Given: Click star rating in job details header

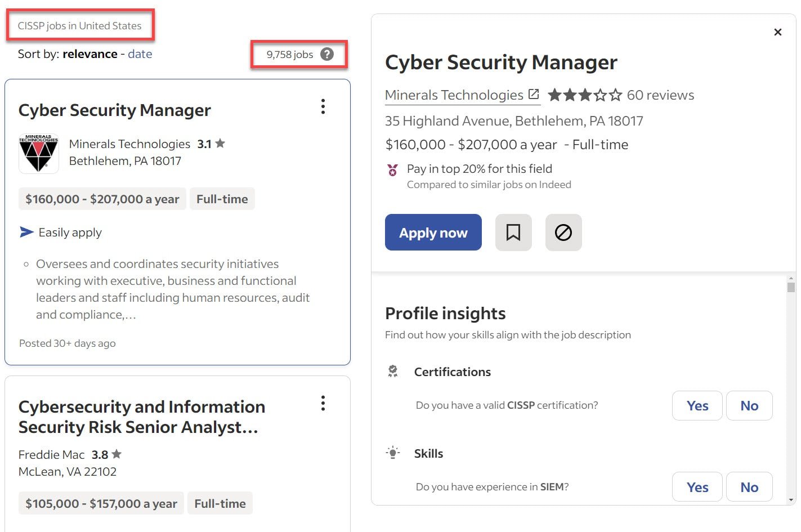Looking at the screenshot, I should 585,95.
